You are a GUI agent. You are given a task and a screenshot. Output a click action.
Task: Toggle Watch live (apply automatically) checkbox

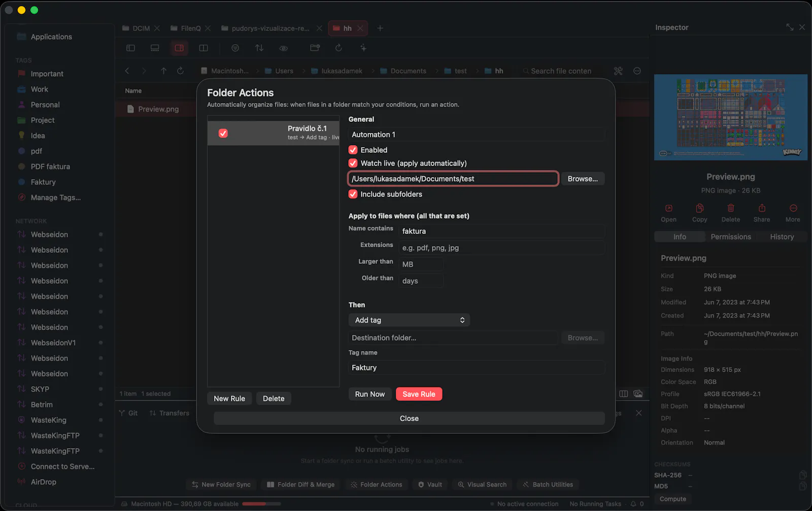[x=353, y=163]
